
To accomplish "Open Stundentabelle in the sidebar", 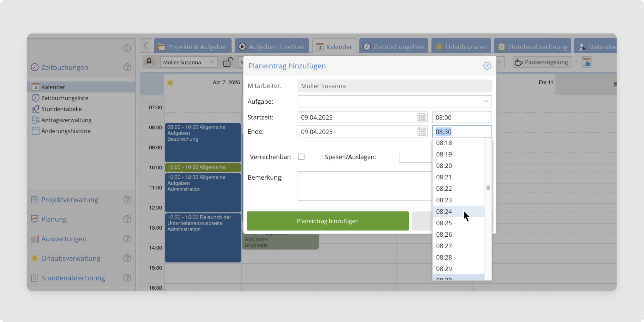I will pos(61,109).
